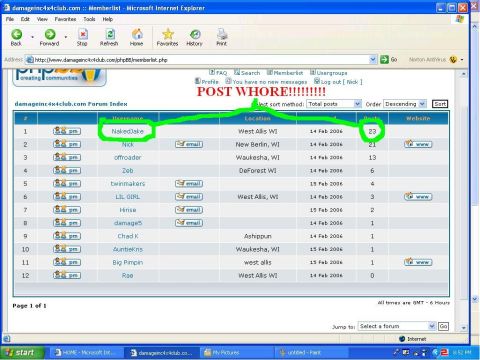Click the pm icon in Zeb's row
The width and height of the screenshot is (480, 360).
pos(67,170)
